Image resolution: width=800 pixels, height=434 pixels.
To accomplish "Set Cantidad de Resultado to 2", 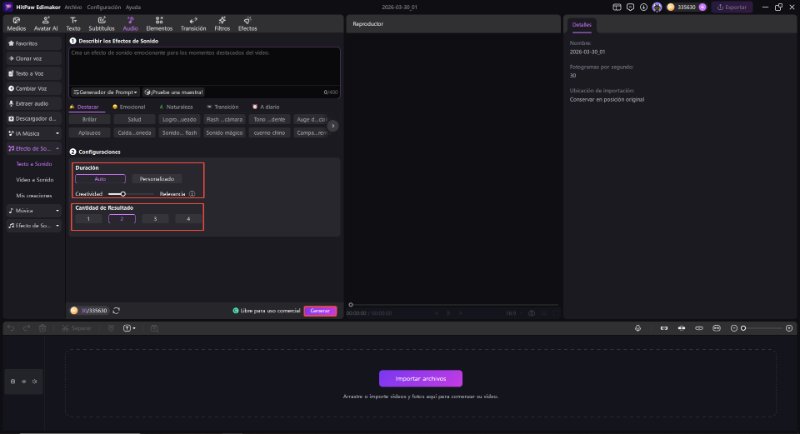I will click(122, 219).
